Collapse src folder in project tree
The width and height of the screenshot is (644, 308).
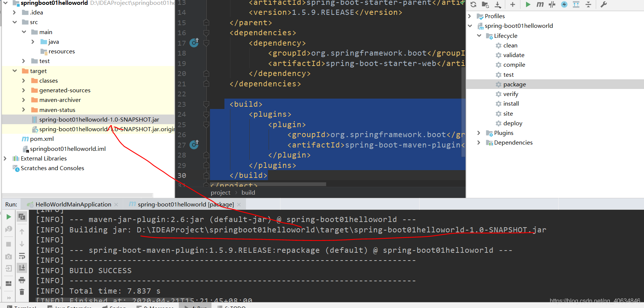[15, 22]
